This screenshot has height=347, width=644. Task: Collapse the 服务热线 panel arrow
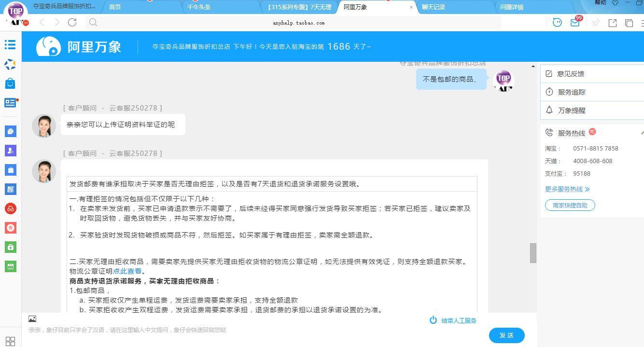pyautogui.click(x=642, y=133)
